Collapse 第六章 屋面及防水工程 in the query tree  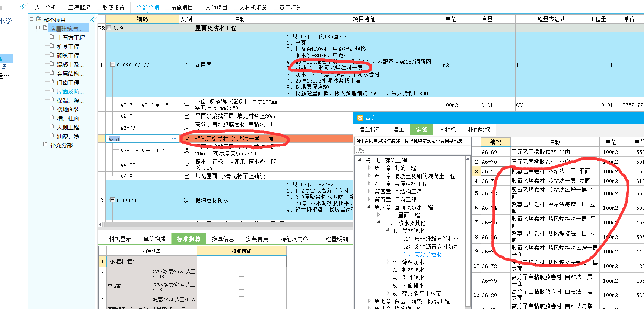click(x=369, y=207)
